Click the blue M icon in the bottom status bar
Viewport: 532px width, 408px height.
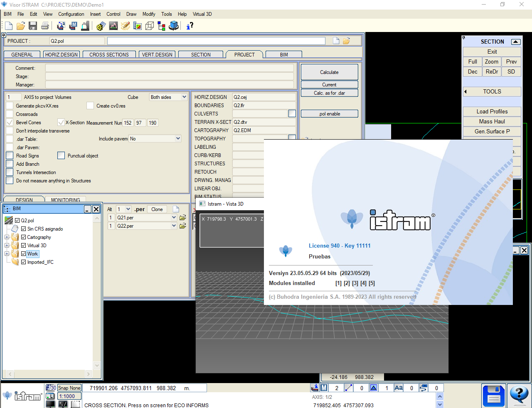[x=324, y=388]
